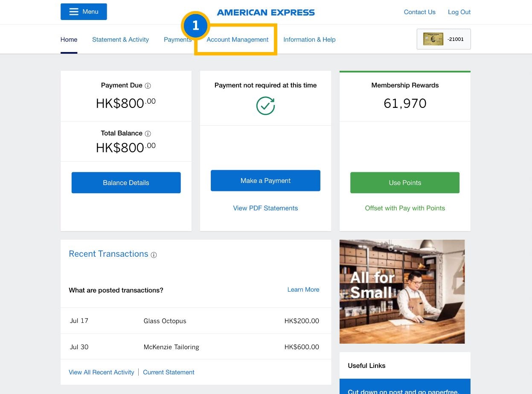This screenshot has width=532, height=394.
Task: Open the Account Management tab
Action: coord(237,40)
